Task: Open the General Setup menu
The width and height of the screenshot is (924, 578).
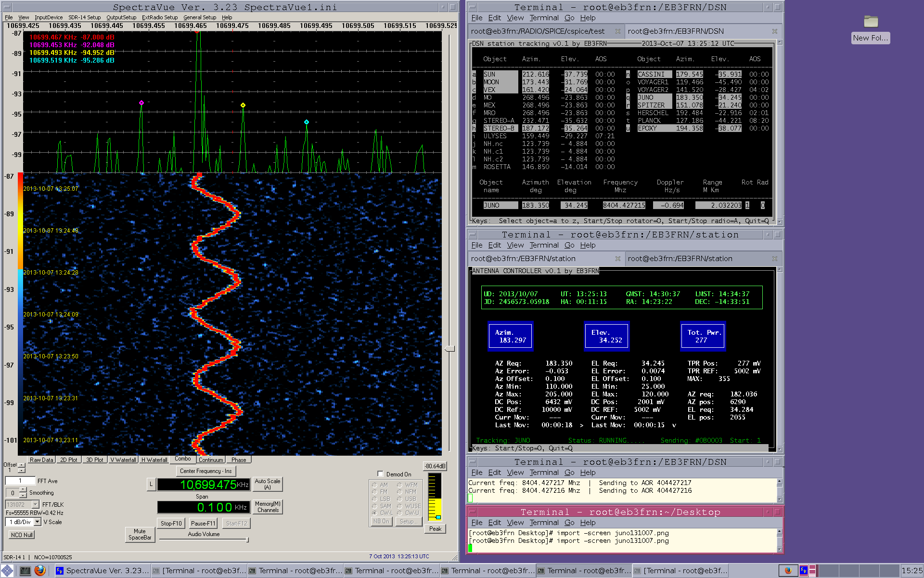Action: pos(199,17)
